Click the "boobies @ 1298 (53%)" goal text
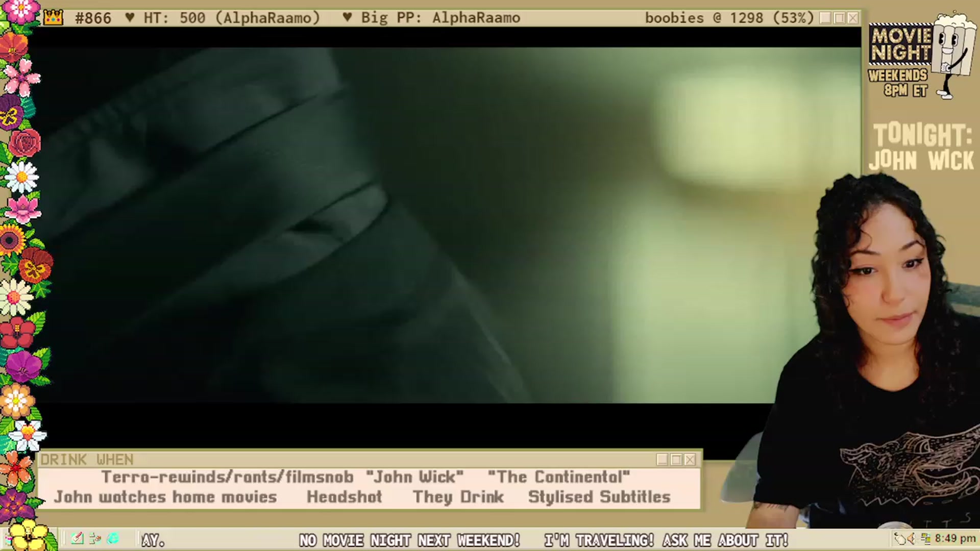Screen dimensions: 980x551 pos(729,18)
